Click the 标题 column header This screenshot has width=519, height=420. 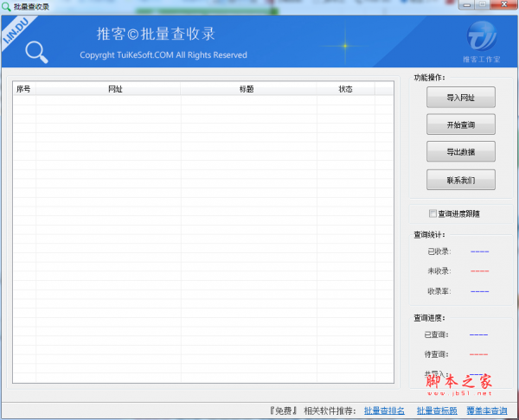[x=247, y=89]
